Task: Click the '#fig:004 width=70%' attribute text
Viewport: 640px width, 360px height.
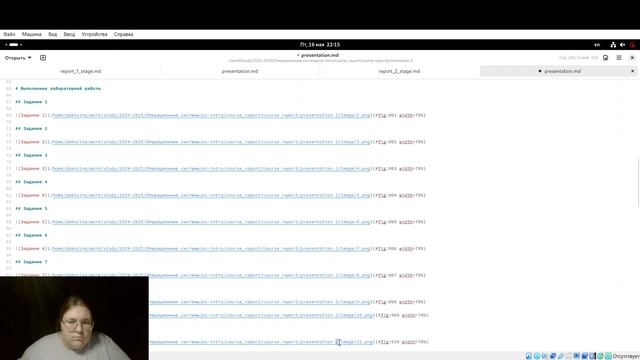Action: 400,196
